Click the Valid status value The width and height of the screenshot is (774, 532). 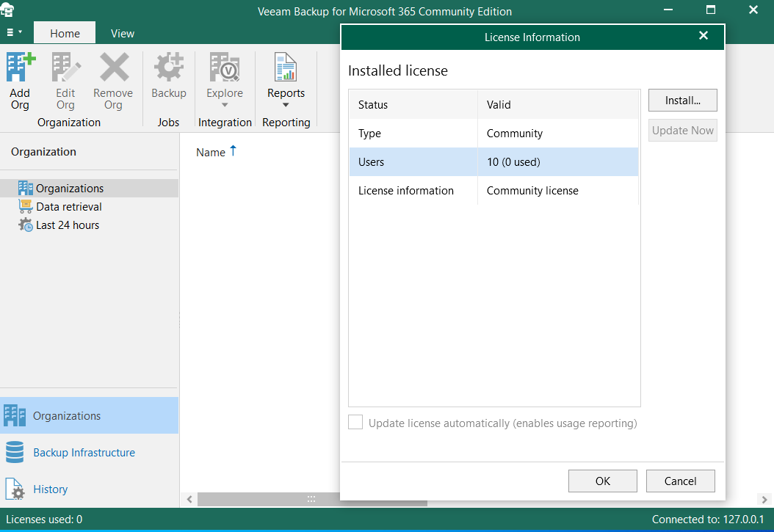coord(499,105)
